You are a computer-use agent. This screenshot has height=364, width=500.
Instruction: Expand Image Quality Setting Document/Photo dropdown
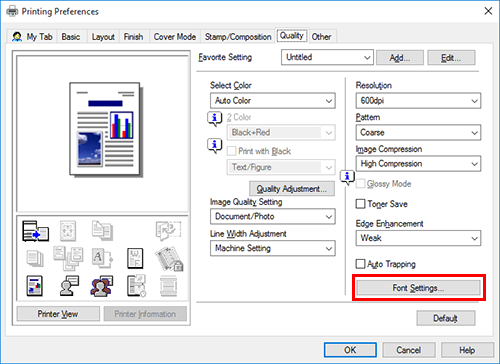click(x=273, y=217)
